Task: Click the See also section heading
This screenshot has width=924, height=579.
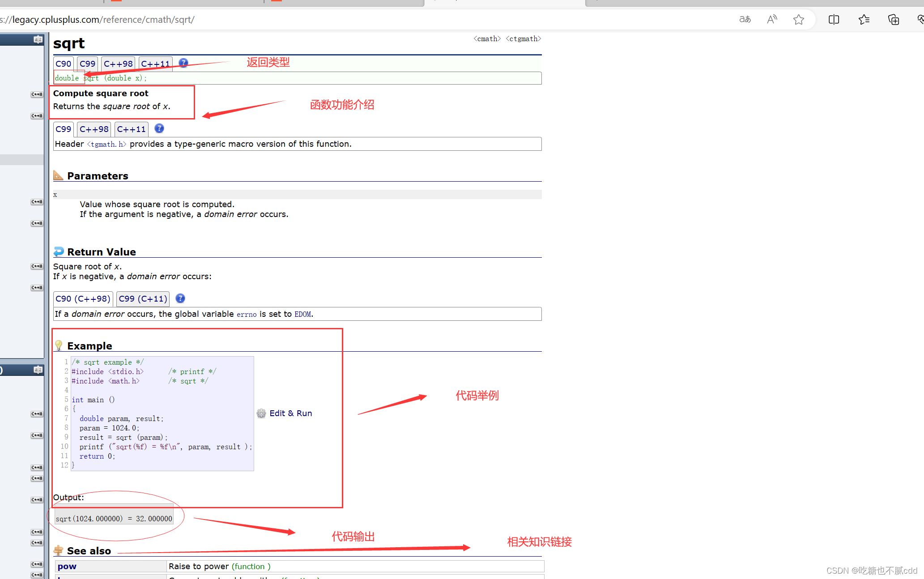Action: (89, 551)
